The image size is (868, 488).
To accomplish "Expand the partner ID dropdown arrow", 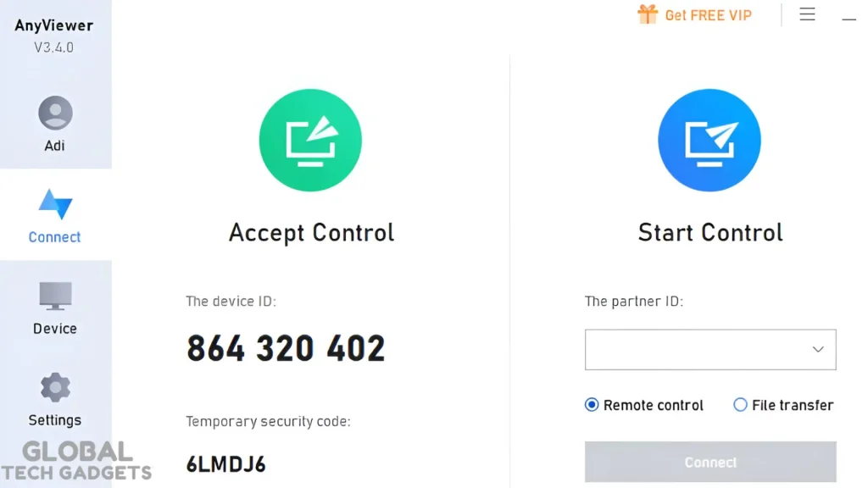I will [818, 349].
